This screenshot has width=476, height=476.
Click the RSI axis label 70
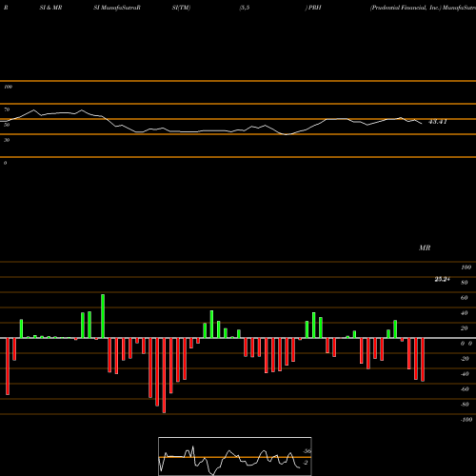7,109
